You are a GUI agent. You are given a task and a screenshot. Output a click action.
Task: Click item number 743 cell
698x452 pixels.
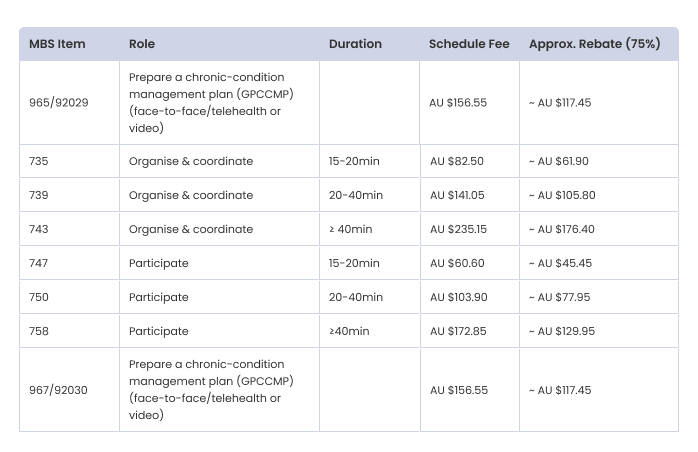click(40, 229)
